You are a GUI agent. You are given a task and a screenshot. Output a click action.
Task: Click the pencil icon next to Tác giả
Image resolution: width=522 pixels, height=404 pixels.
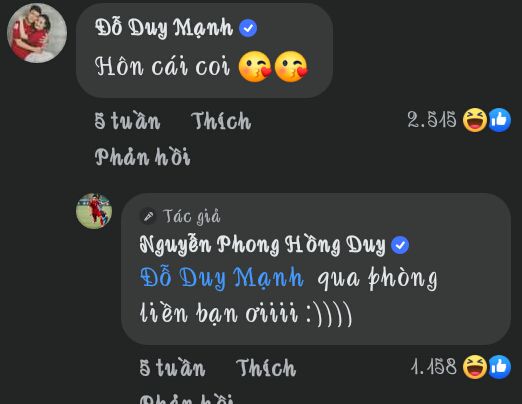pyautogui.click(x=148, y=216)
